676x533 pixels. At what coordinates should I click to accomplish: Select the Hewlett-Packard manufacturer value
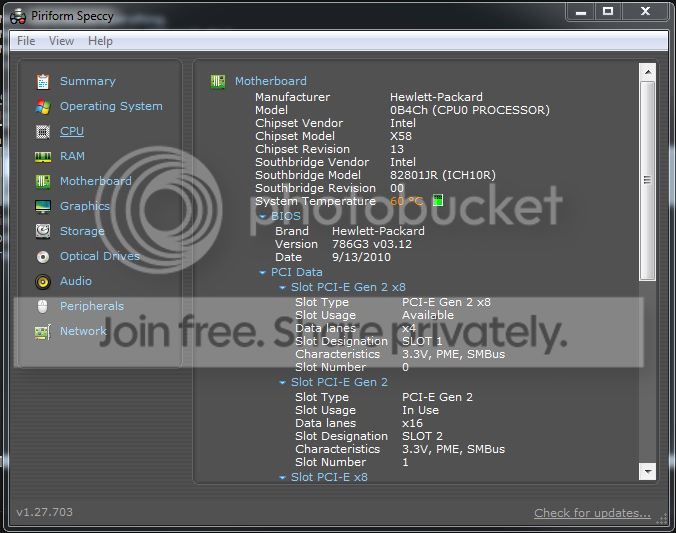click(x=436, y=97)
